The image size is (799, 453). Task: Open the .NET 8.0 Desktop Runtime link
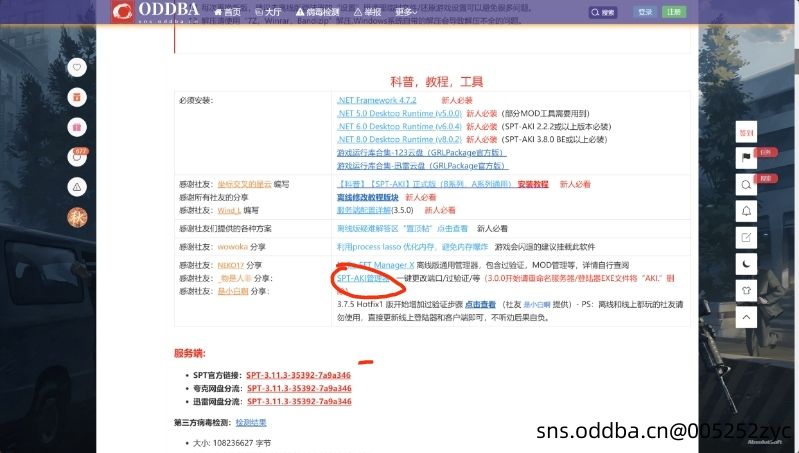coord(399,139)
